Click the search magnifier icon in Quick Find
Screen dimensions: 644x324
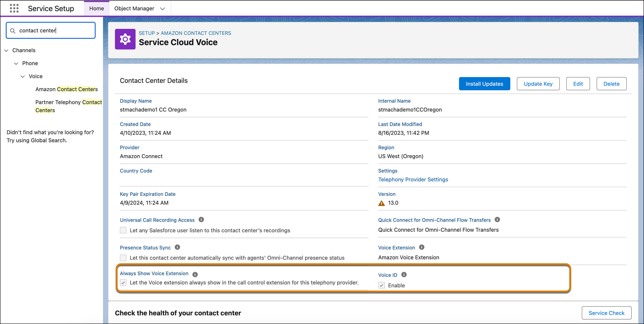click(x=13, y=31)
